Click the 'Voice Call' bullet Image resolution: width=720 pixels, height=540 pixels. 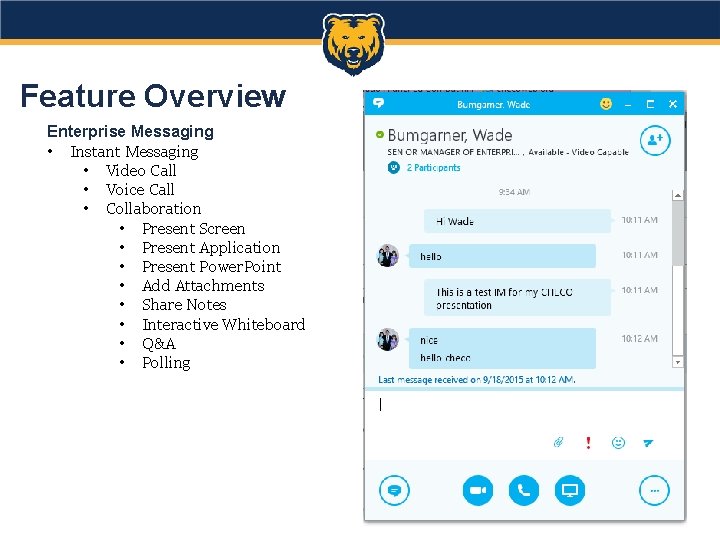click(140, 189)
